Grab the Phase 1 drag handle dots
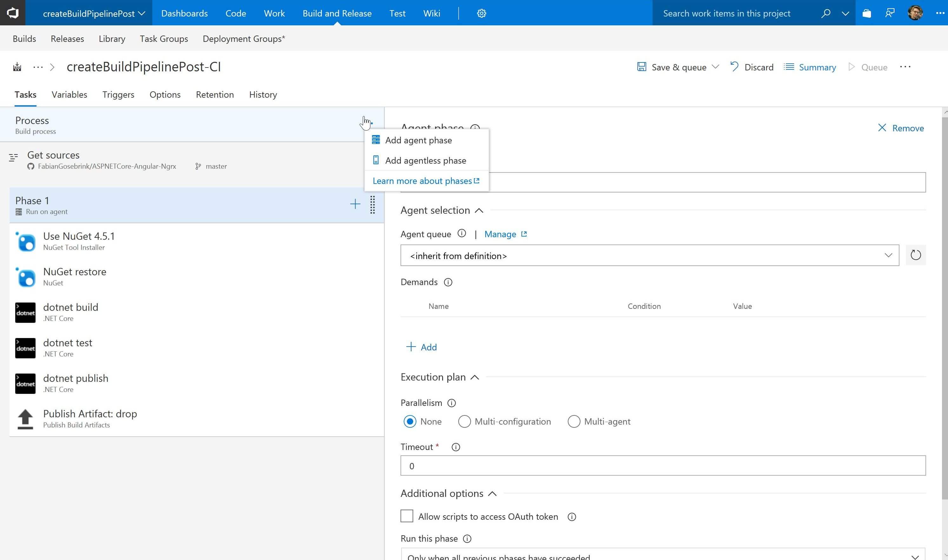The image size is (948, 560). tap(372, 205)
